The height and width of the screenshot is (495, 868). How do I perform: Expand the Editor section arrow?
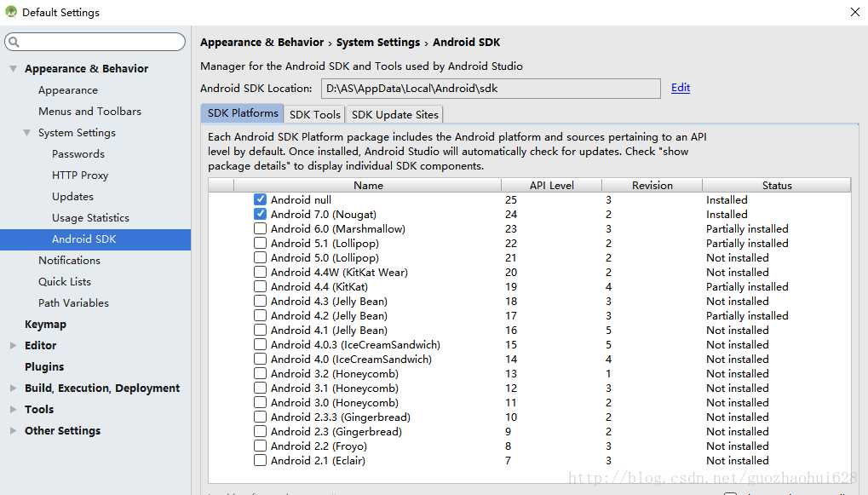coord(13,346)
